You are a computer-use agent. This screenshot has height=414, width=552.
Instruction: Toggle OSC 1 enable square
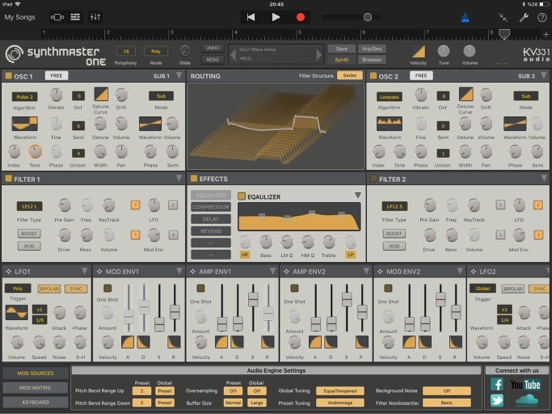click(8, 76)
